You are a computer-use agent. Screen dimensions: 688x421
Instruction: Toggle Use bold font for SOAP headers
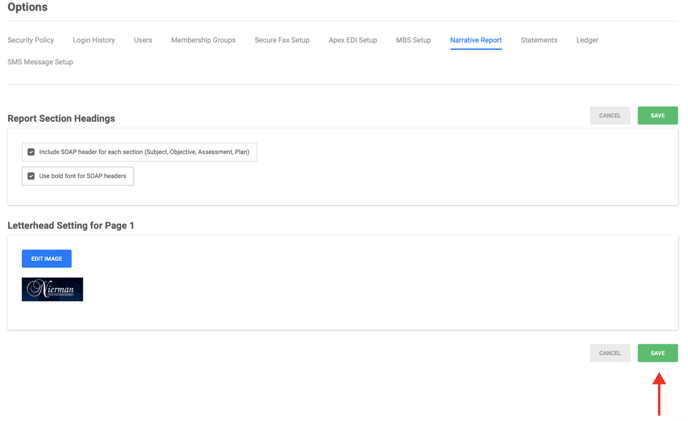click(x=31, y=176)
